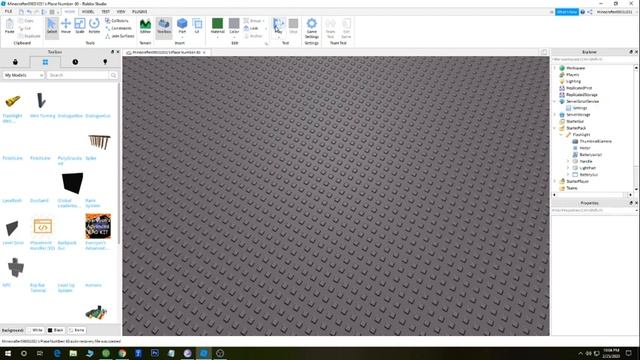This screenshot has height=360, width=640.
Task: Set Toolbox background to None
Action: [x=77, y=330]
